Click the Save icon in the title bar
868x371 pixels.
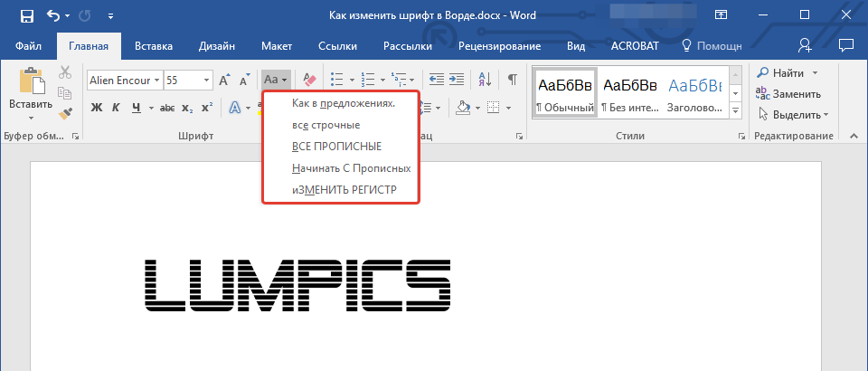click(x=26, y=15)
